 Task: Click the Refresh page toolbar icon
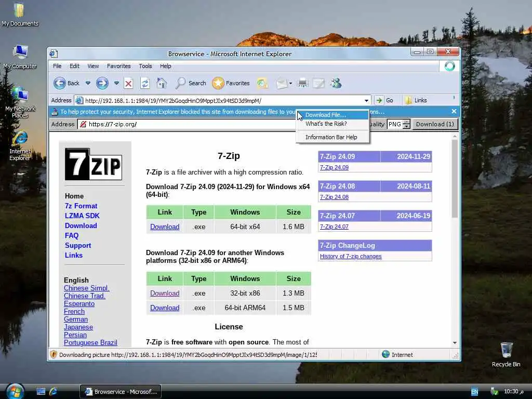pyautogui.click(x=145, y=83)
